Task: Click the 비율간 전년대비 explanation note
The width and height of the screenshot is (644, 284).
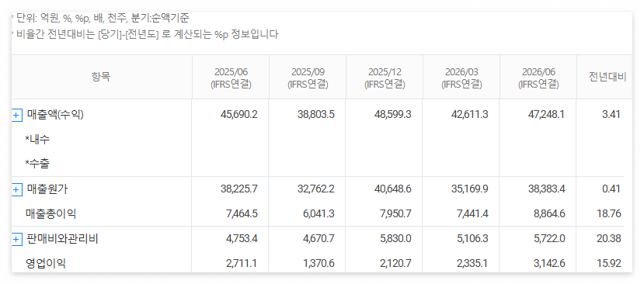Action: point(145,34)
